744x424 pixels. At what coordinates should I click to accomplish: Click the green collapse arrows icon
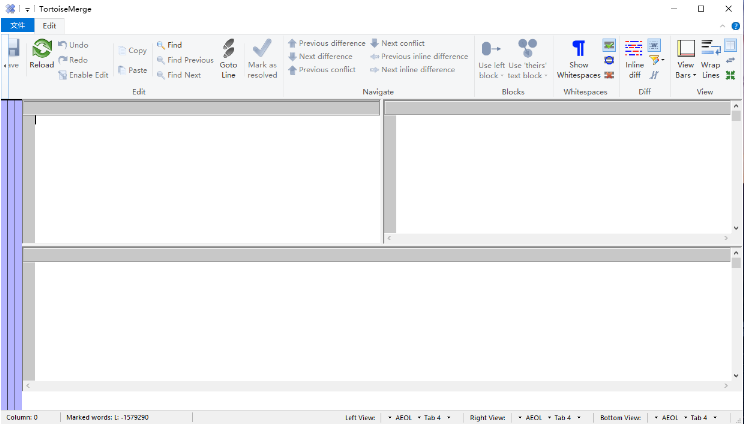(x=730, y=75)
